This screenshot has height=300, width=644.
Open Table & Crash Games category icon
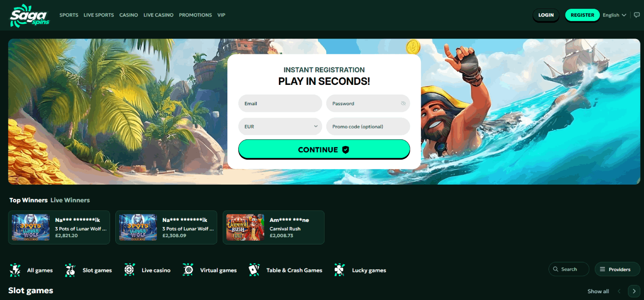point(254,269)
